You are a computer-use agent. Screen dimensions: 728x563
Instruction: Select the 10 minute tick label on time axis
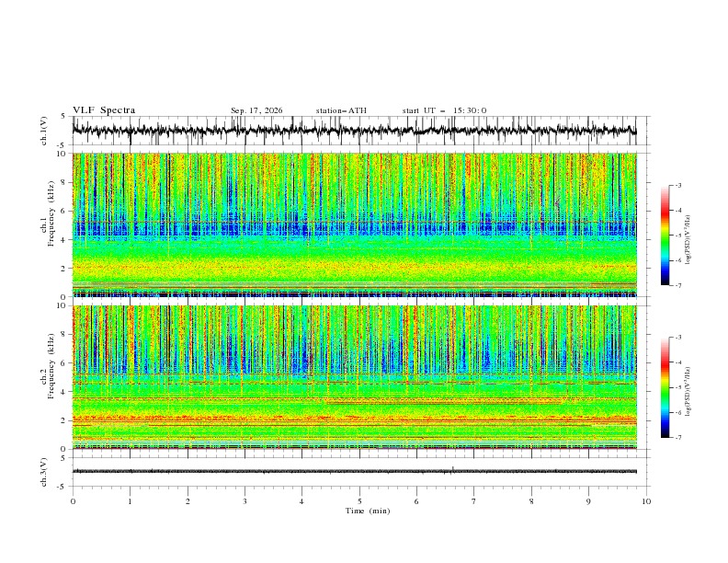tap(646, 501)
